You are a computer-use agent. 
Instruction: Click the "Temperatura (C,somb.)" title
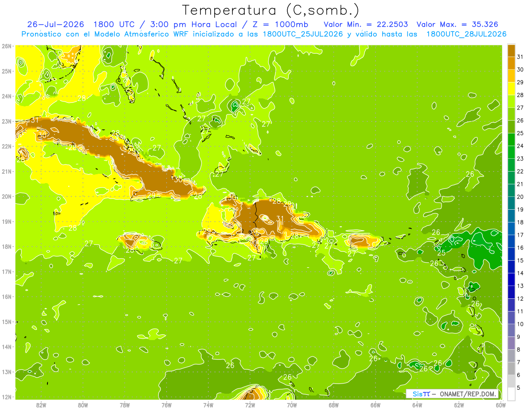click(271, 11)
